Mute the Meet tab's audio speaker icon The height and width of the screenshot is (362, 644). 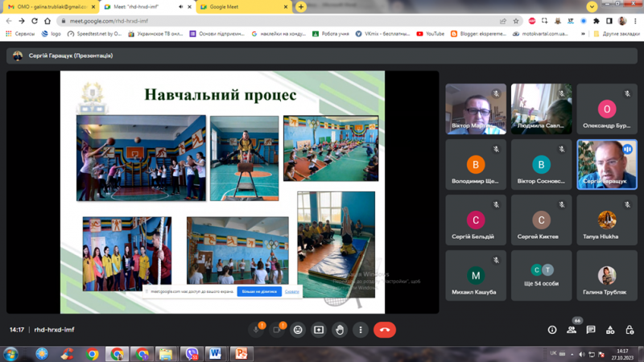point(180,6)
